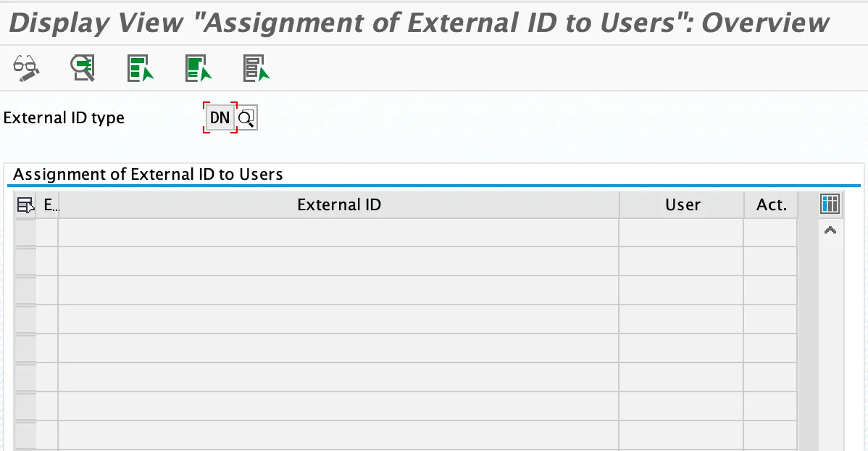Image resolution: width=868 pixels, height=451 pixels.
Task: Click the Display/Change glasses-and-pencil icon
Action: point(26,68)
